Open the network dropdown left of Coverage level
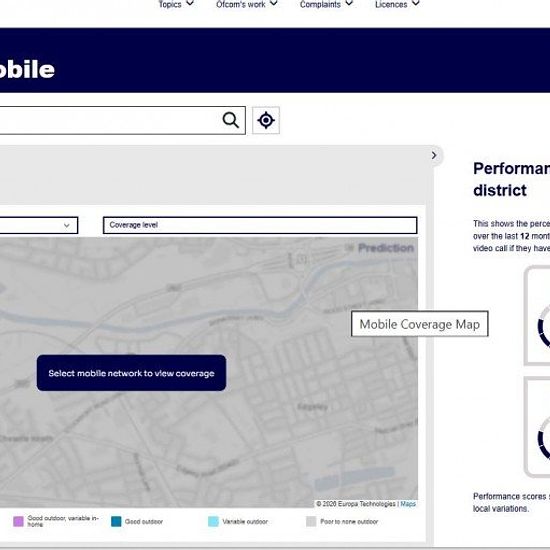Image resolution: width=550 pixels, height=550 pixels. click(39, 225)
